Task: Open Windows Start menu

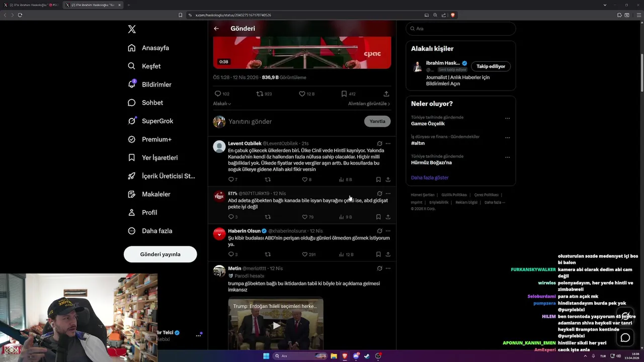Action: click(266, 356)
